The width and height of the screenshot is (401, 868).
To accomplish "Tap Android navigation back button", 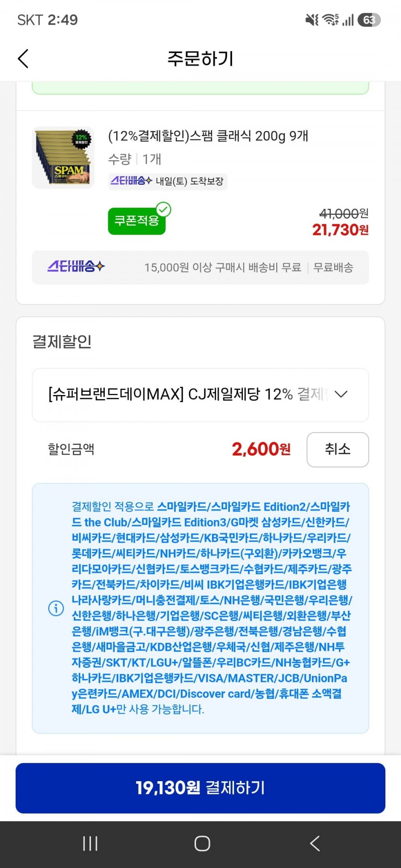I will coord(315,844).
